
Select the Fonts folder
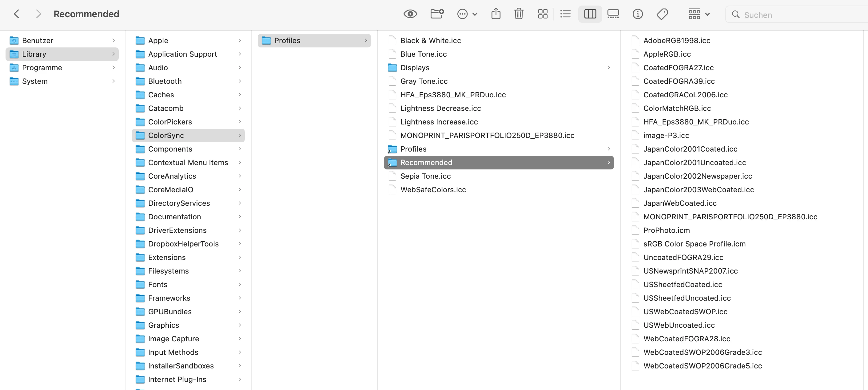(158, 285)
